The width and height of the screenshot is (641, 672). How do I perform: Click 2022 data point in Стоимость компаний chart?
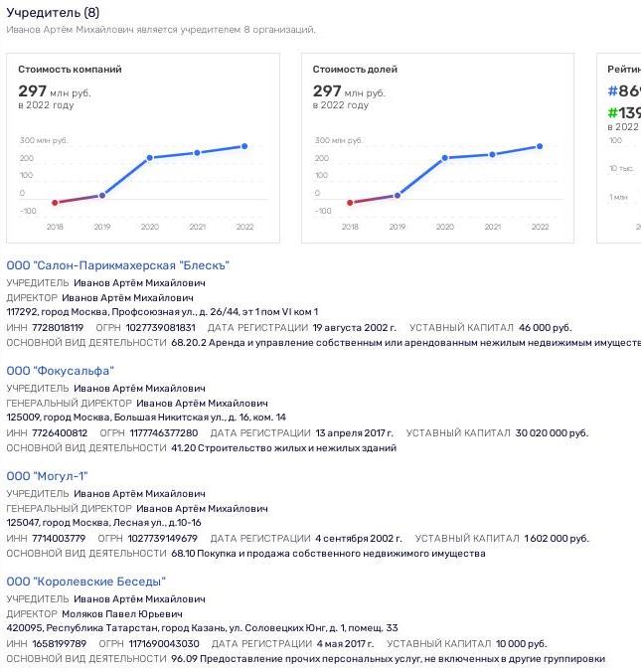(x=244, y=146)
